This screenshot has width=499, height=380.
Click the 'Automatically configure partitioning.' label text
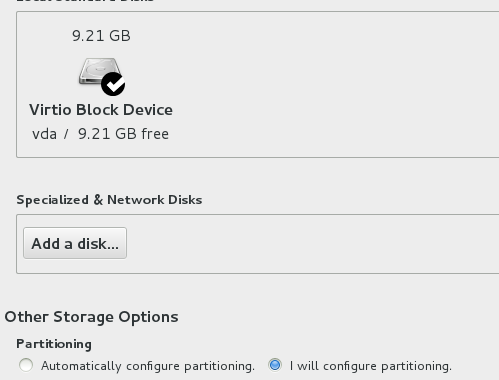pos(148,366)
